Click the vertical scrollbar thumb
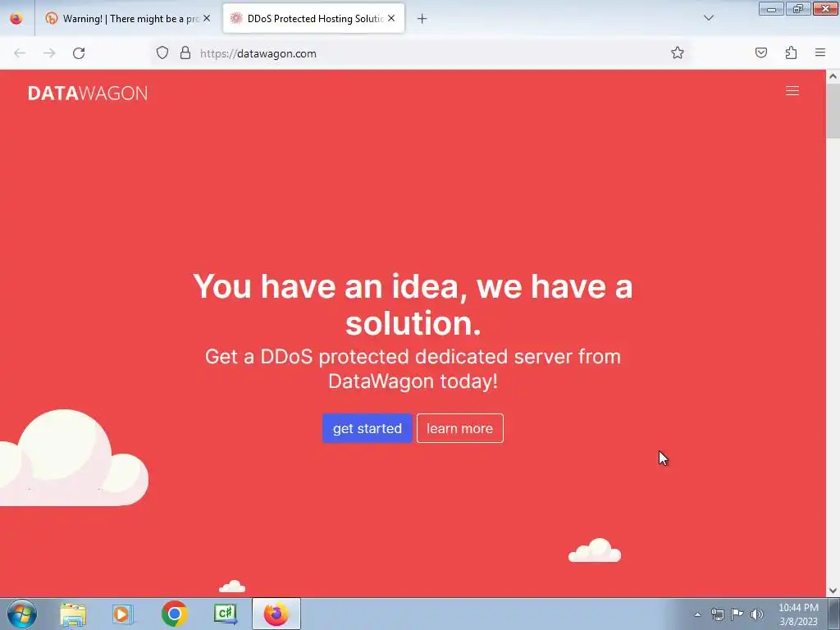Screen dimensions: 840x630 click(x=833, y=112)
